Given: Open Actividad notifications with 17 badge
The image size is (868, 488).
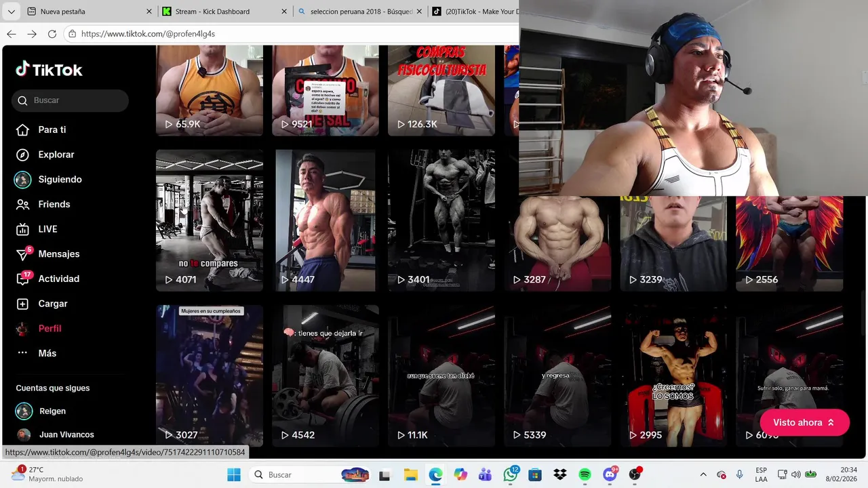Looking at the screenshot, I should pos(47,279).
